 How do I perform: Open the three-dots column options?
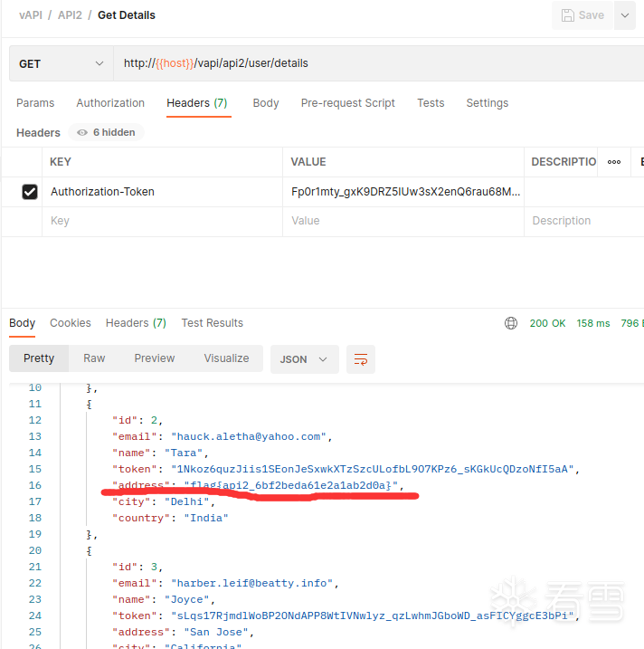click(614, 162)
